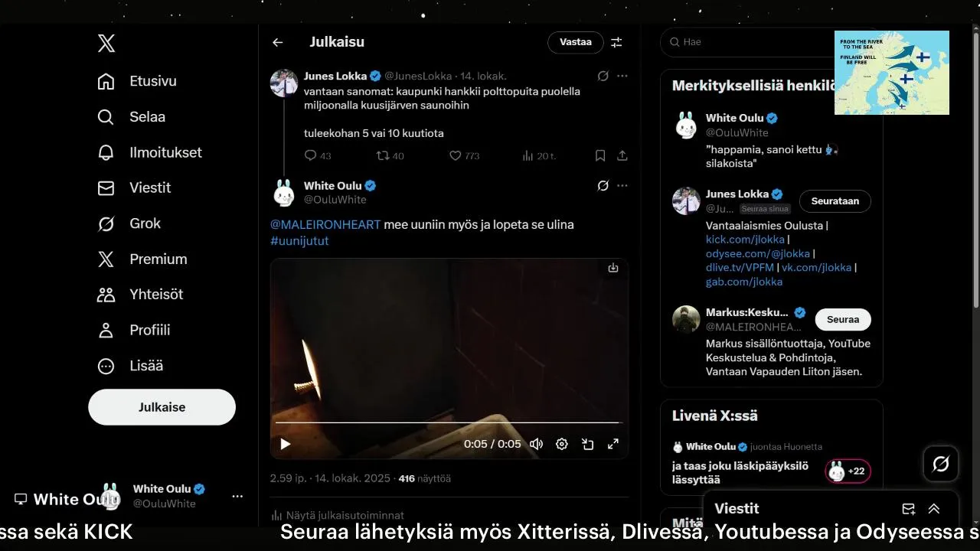The width and height of the screenshot is (980, 551).
Task: Click the X logo in sidebar
Action: (x=106, y=44)
